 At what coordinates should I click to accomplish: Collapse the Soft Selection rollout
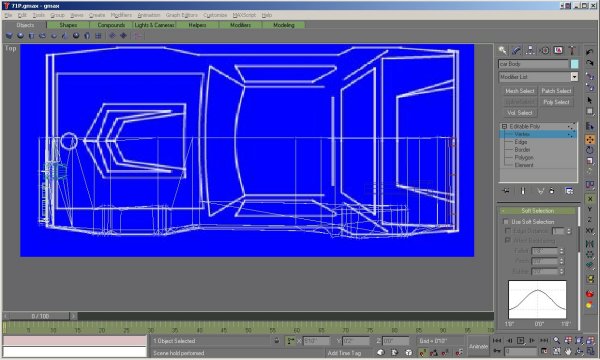pos(537,211)
